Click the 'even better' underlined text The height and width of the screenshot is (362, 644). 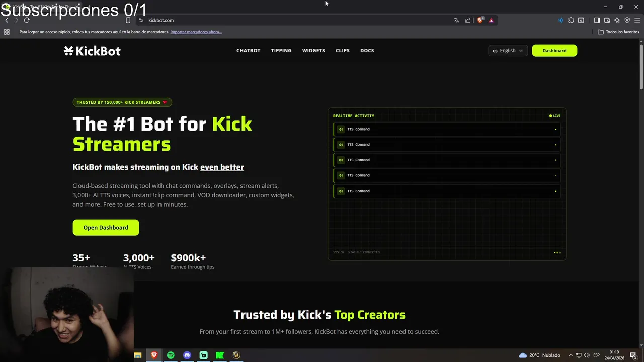222,167
